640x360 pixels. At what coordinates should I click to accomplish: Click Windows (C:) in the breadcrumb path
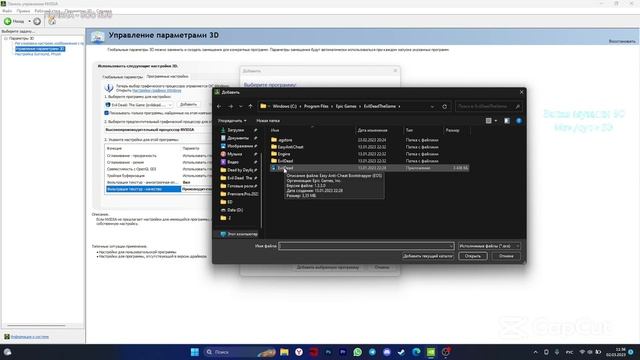284,107
